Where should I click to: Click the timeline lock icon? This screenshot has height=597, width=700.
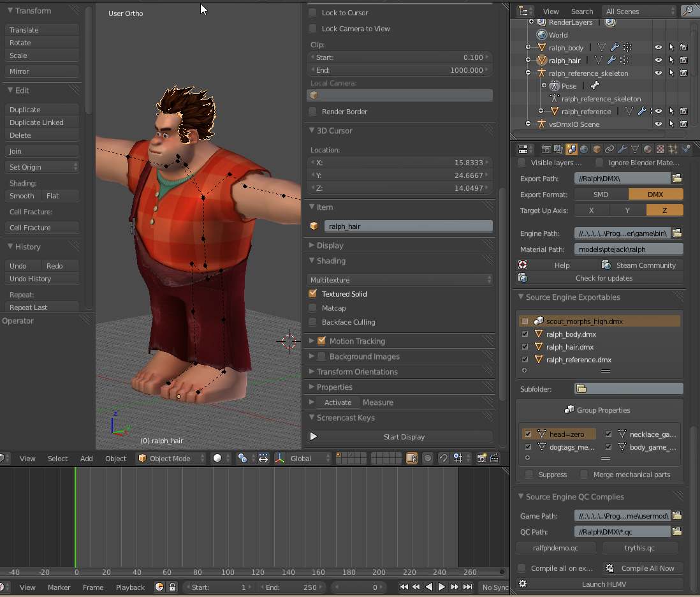click(172, 587)
